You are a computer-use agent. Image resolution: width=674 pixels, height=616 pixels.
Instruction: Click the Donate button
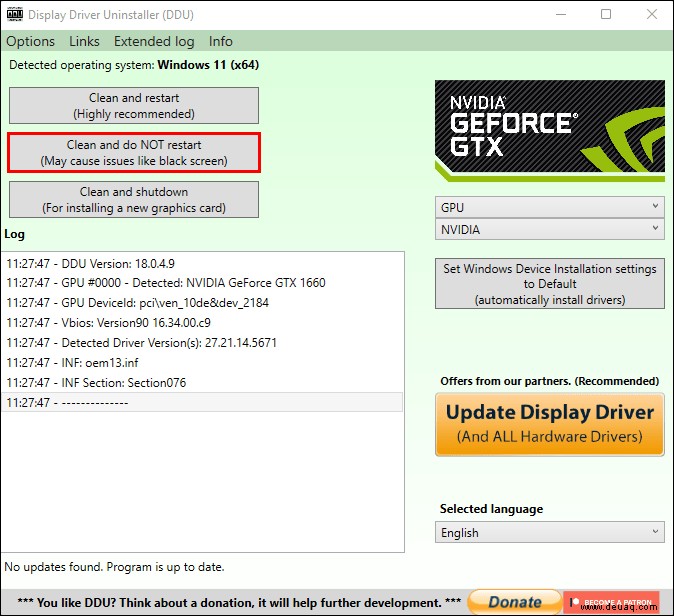[x=515, y=602]
